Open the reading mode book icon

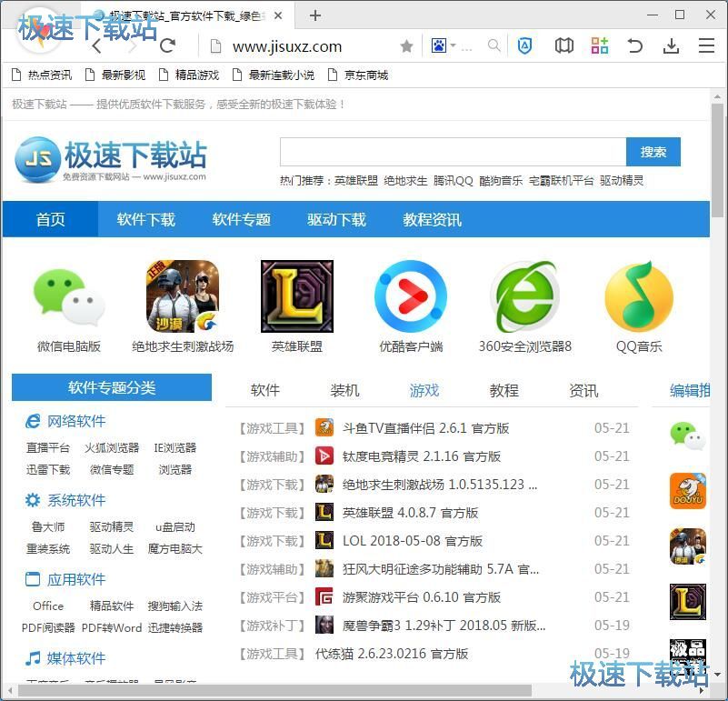(x=564, y=45)
